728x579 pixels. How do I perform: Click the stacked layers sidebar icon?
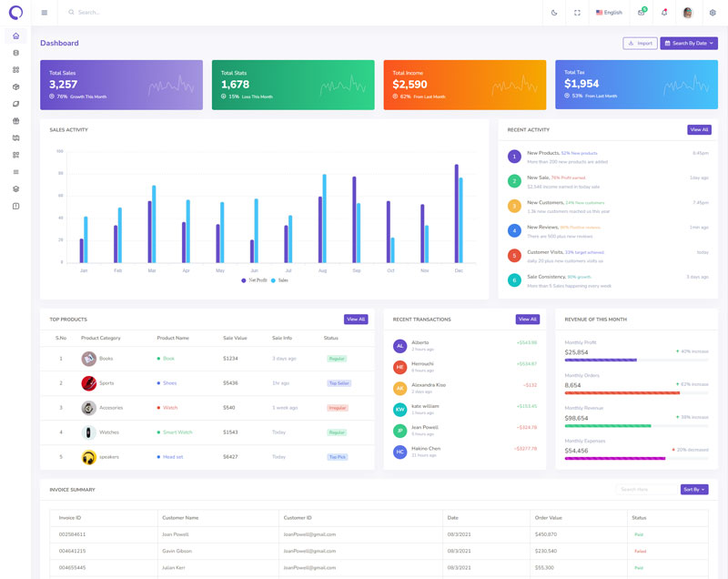point(15,189)
